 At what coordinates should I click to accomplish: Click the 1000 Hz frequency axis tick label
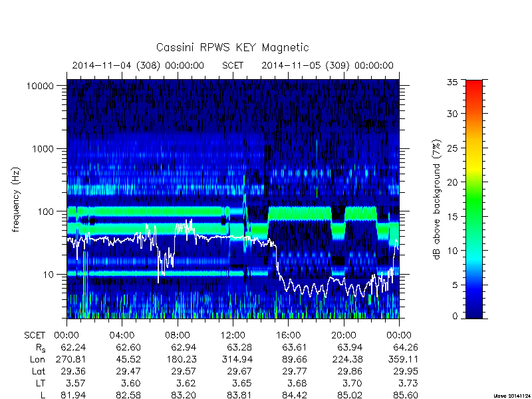coord(43,149)
